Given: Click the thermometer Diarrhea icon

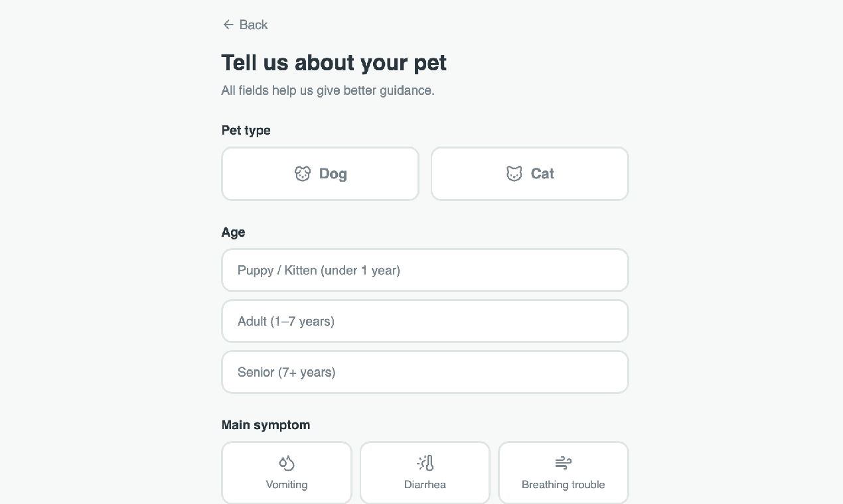Looking at the screenshot, I should 425,463.
